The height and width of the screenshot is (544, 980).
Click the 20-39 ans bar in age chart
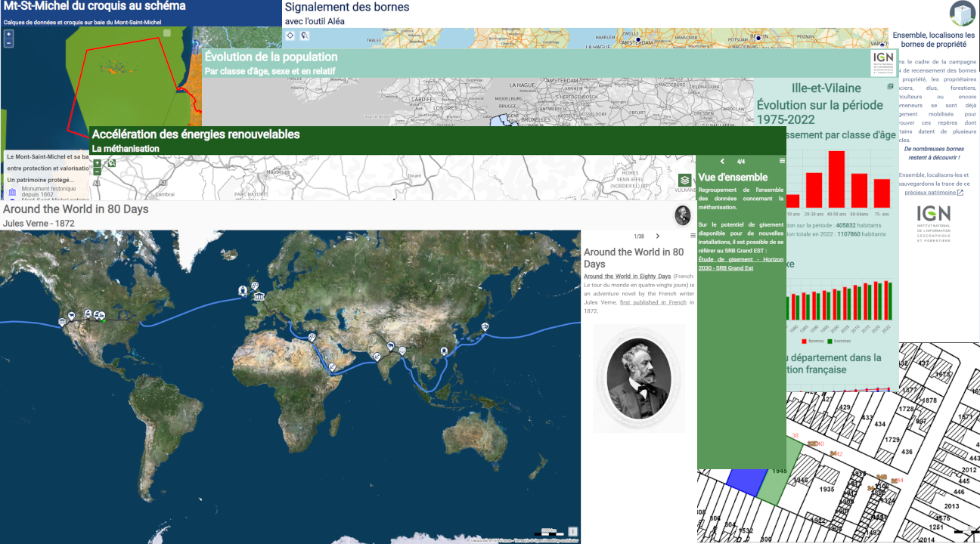(814, 190)
